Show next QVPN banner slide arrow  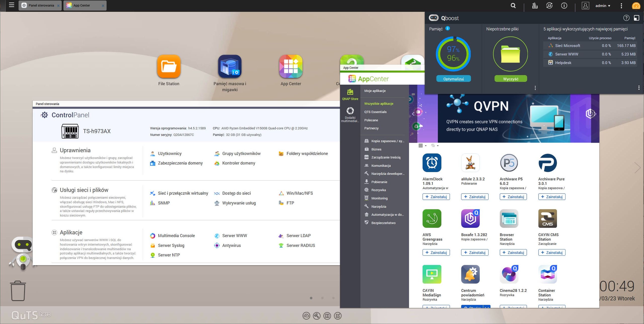pyautogui.click(x=595, y=114)
